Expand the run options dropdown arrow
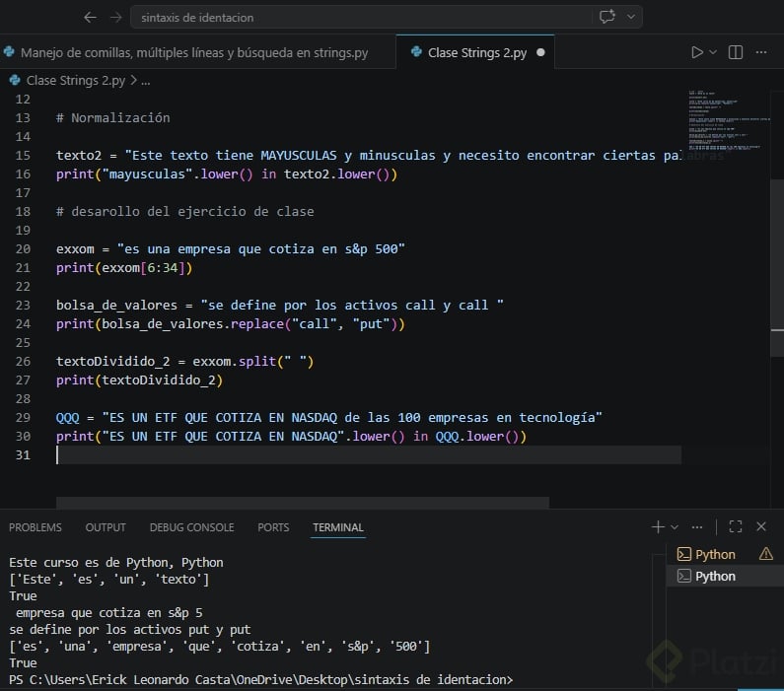Screen dimensions: 784x691 pos(713,52)
